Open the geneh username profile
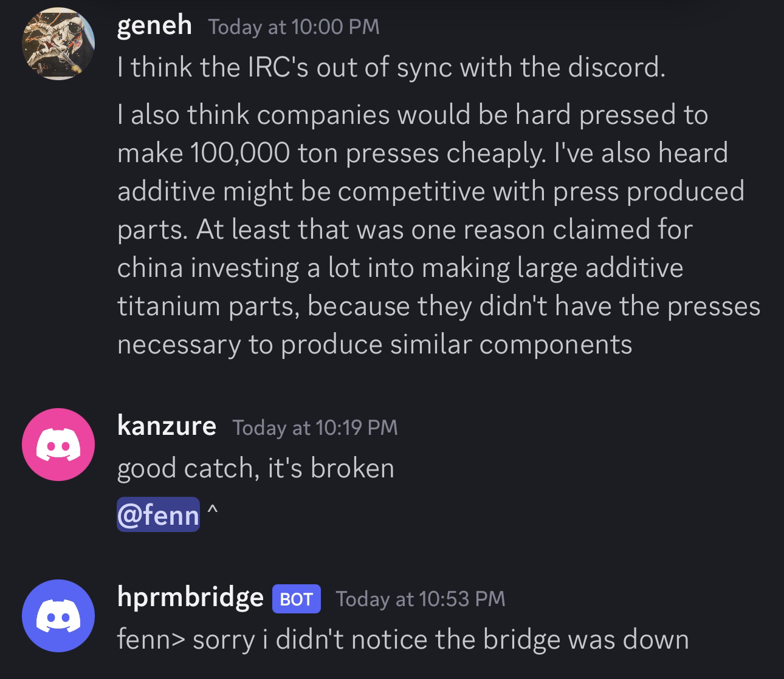This screenshot has width=784, height=679. point(154,26)
